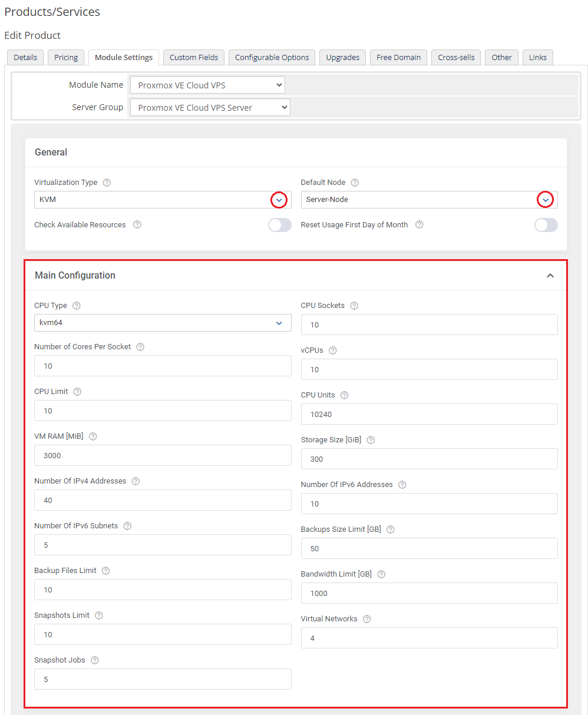Click help icon beside Reset Usage First Day

pos(419,225)
